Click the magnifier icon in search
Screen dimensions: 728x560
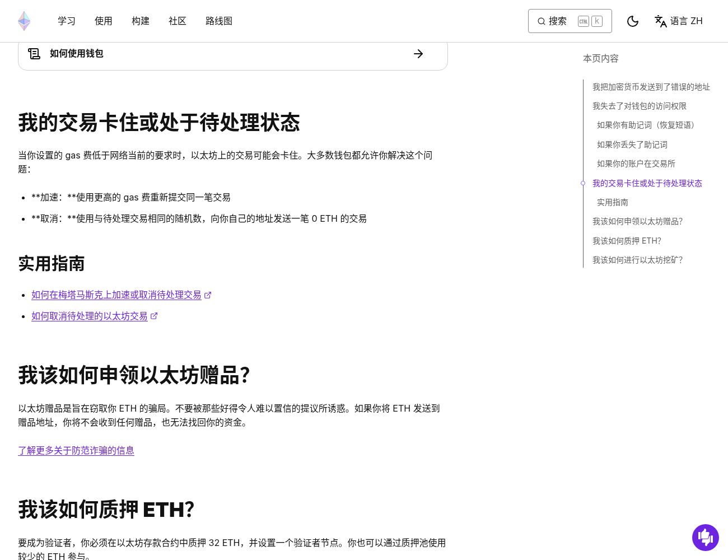[x=542, y=21]
